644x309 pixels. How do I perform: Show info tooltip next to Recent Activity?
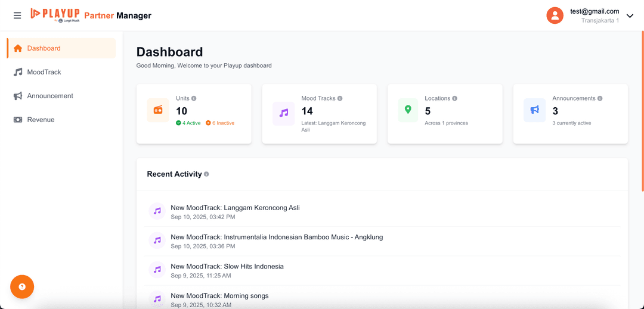[x=206, y=174]
